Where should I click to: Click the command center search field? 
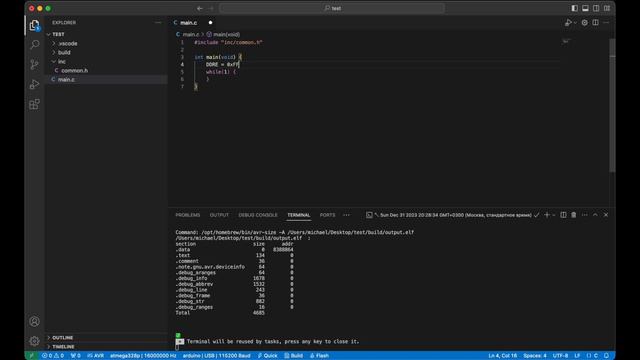[x=332, y=8]
